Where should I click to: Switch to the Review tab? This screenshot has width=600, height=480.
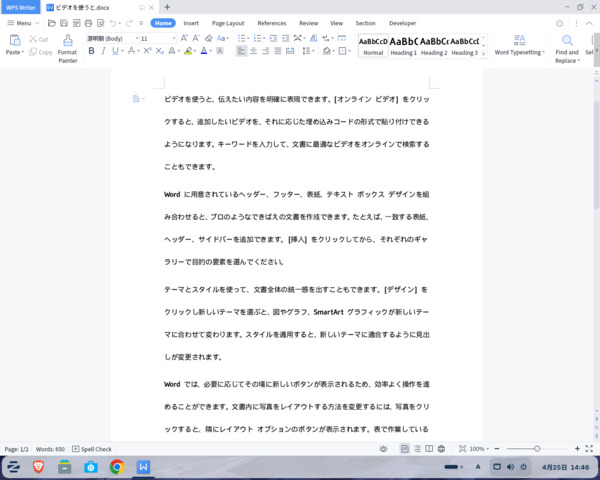(308, 23)
